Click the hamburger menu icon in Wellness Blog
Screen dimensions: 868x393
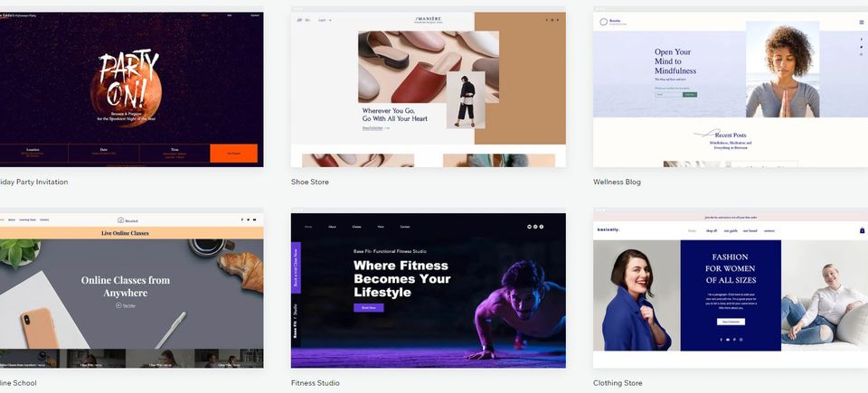click(861, 21)
